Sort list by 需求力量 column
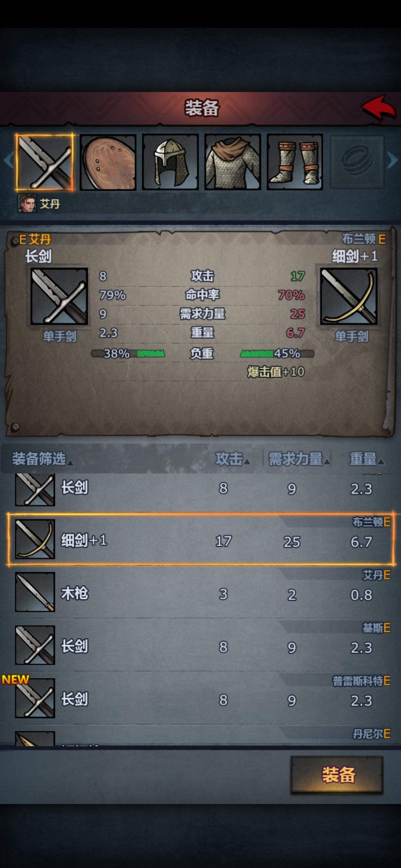 pyautogui.click(x=299, y=460)
